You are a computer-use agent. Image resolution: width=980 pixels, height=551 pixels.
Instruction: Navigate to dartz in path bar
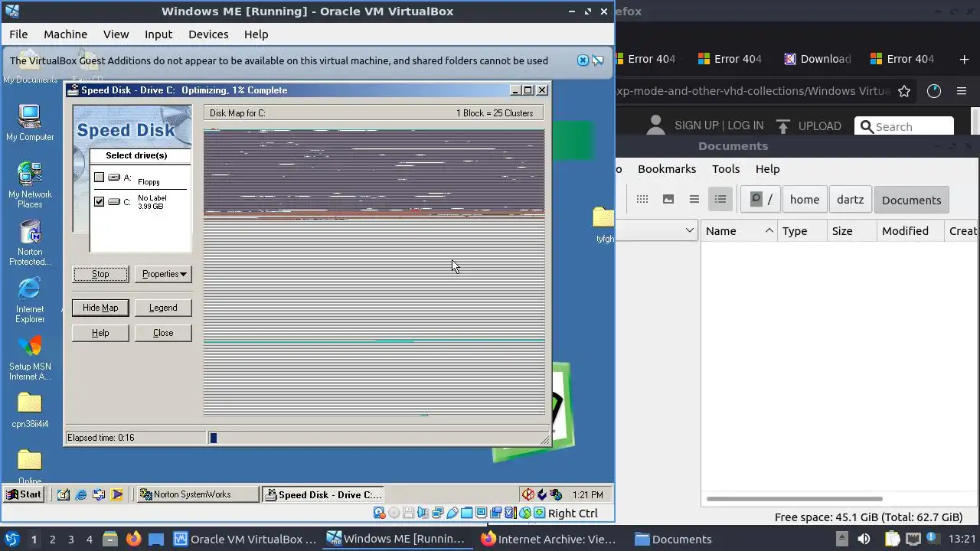click(850, 200)
